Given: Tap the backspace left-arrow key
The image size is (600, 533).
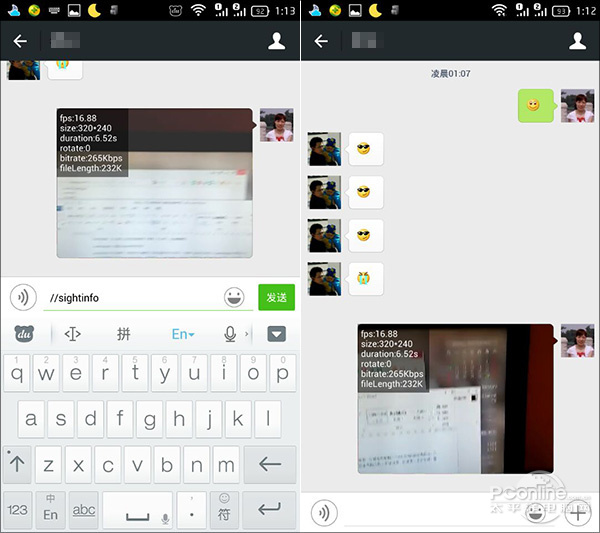Looking at the screenshot, I should point(270,464).
